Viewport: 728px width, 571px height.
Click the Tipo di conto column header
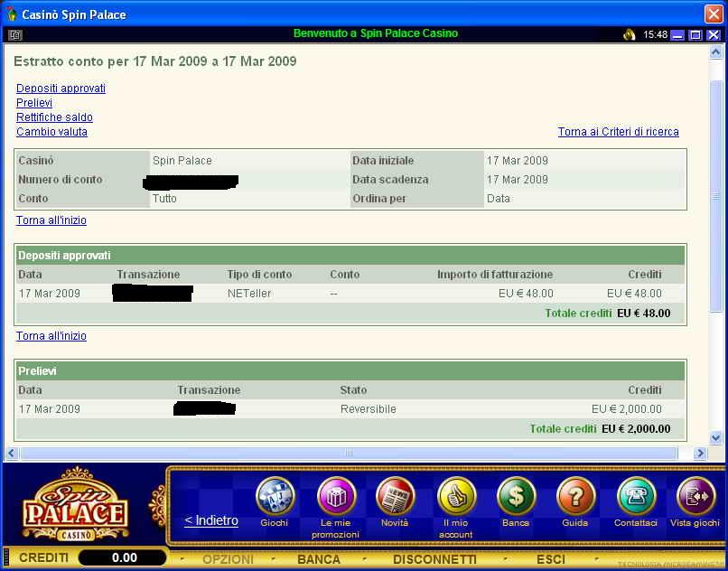click(x=259, y=274)
